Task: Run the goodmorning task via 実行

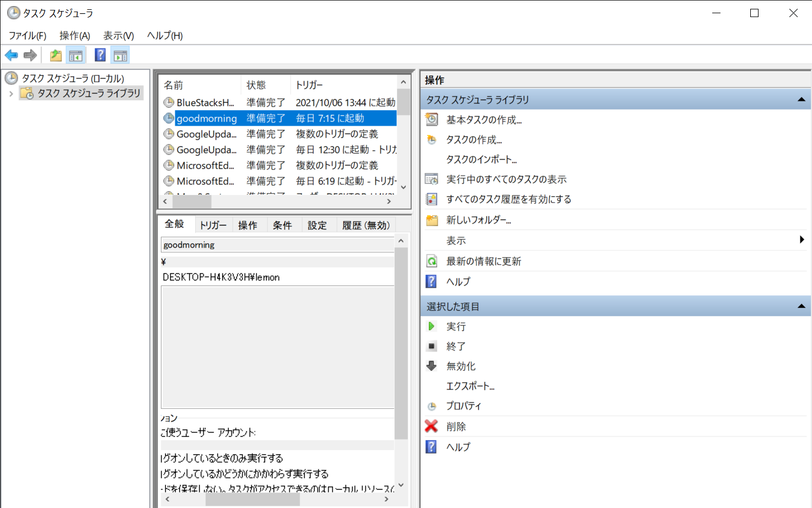Action: [x=456, y=326]
